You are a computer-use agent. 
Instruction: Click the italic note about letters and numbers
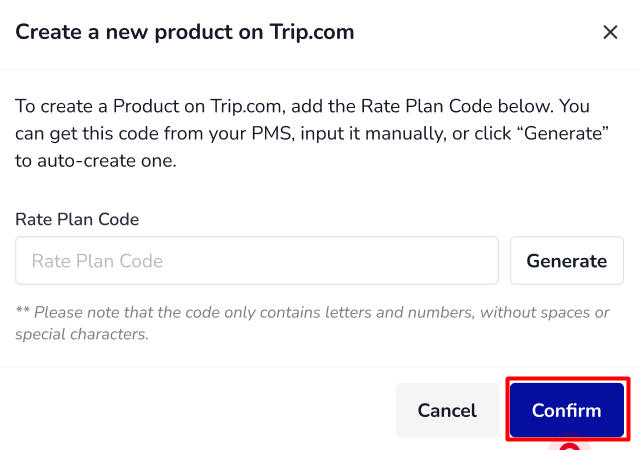[312, 323]
